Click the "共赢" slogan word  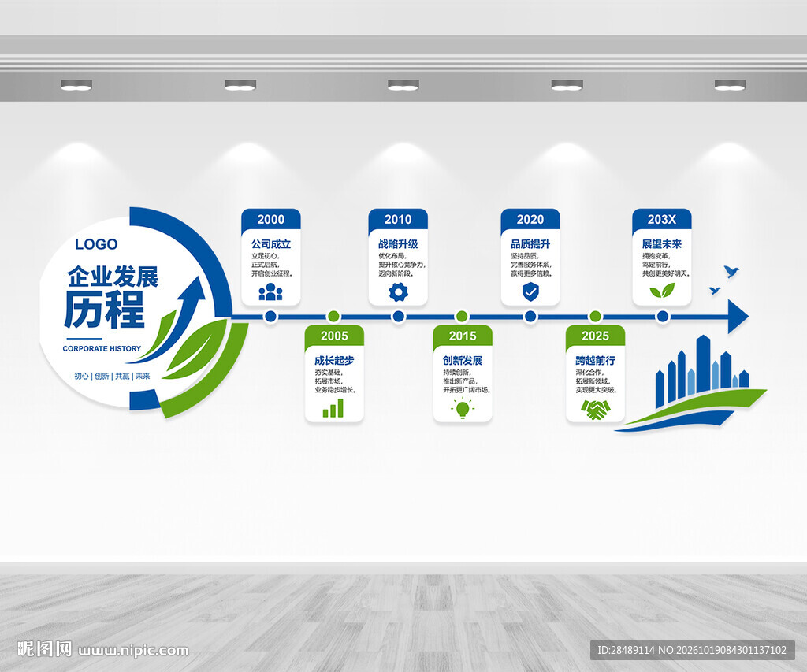click(122, 376)
